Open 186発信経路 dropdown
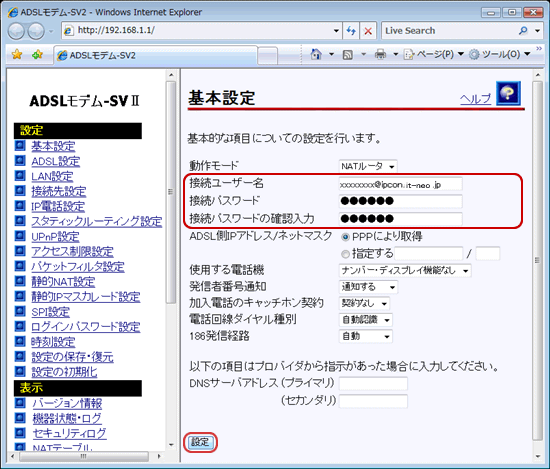This screenshot has height=469, width=550. (365, 336)
